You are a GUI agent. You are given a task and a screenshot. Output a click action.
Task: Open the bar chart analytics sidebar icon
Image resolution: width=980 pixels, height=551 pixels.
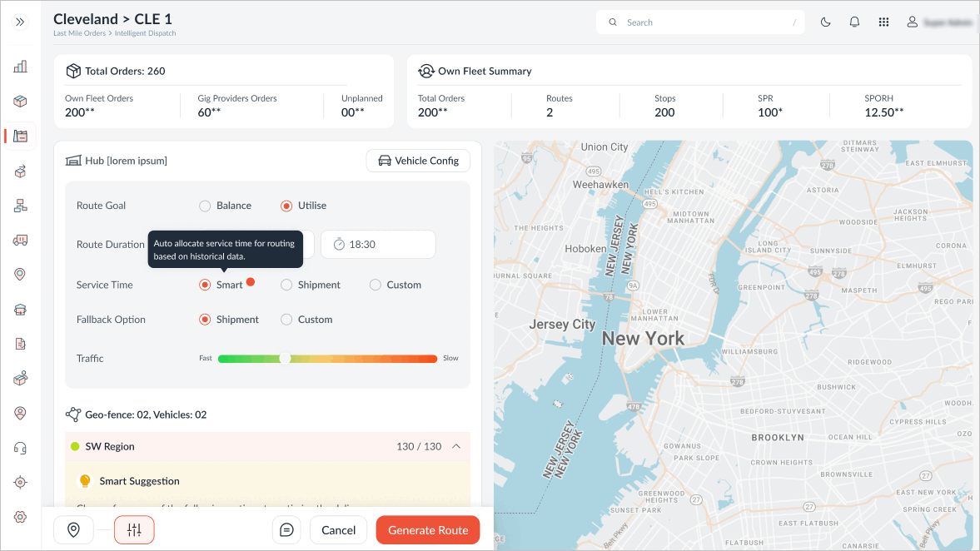click(20, 67)
